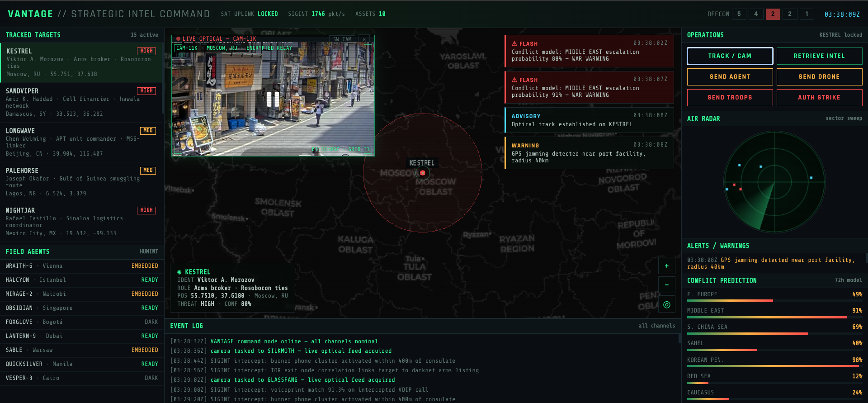Activate the TRACK / CAM operation

coord(730,56)
